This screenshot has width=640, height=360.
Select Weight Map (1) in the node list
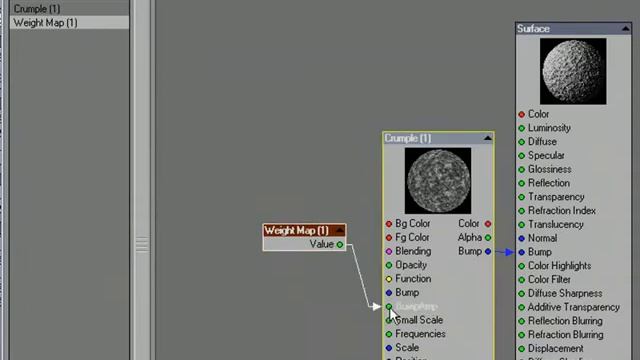(69, 22)
